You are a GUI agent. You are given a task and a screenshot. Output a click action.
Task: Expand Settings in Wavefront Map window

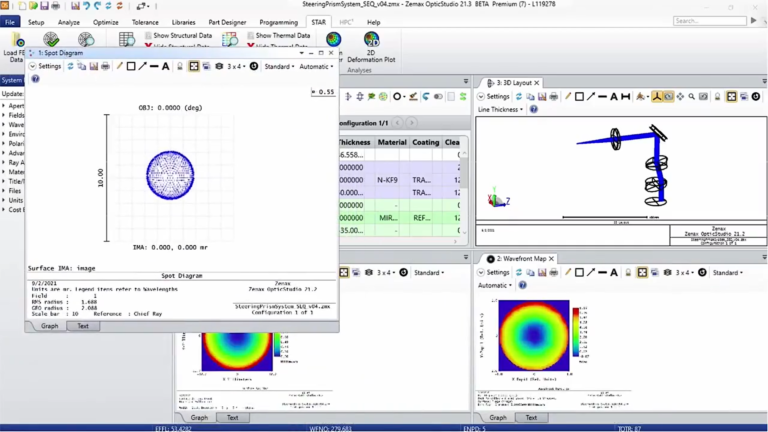(x=493, y=272)
